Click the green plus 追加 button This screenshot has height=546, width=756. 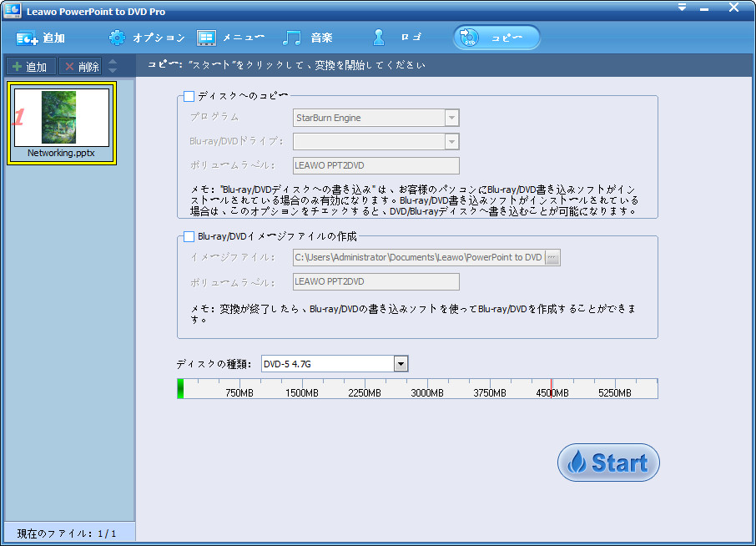pyautogui.click(x=31, y=67)
